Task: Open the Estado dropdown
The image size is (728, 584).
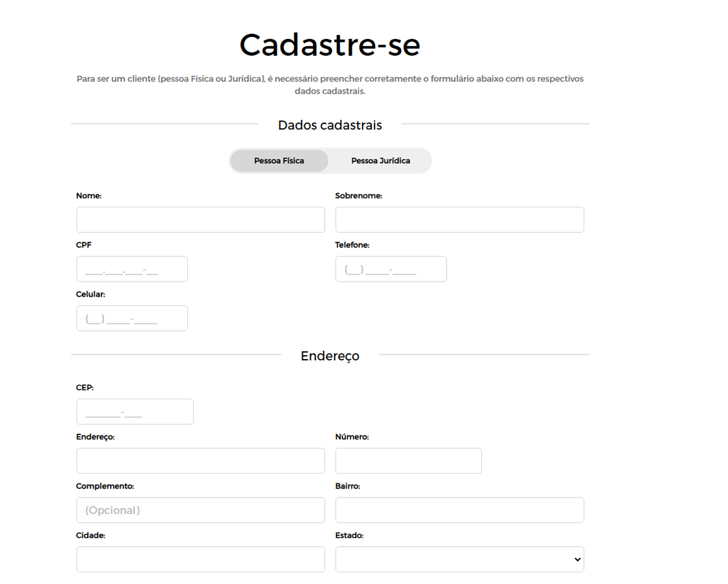Action: click(460, 559)
